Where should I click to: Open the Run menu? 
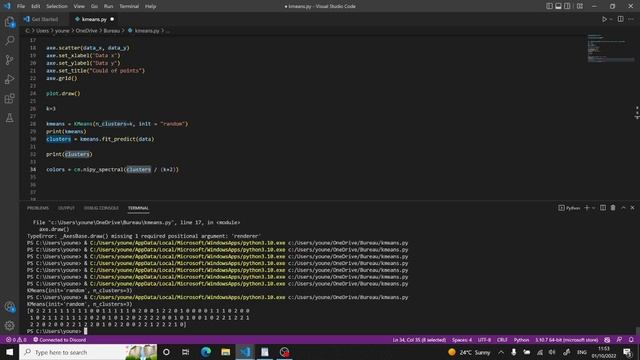108,6
